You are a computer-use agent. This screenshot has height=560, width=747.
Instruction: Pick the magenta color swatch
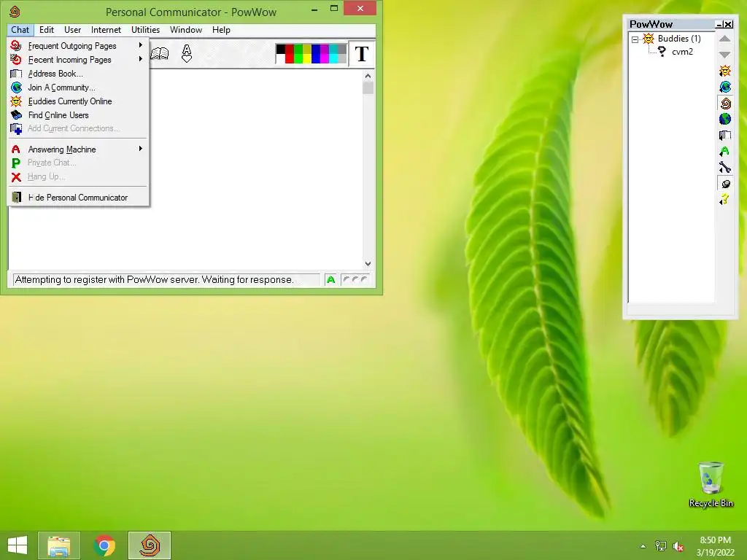[325, 58]
